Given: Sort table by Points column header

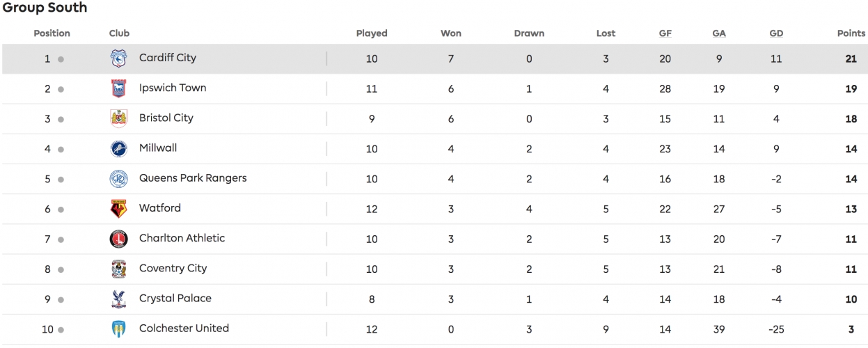Looking at the screenshot, I should tap(851, 33).
